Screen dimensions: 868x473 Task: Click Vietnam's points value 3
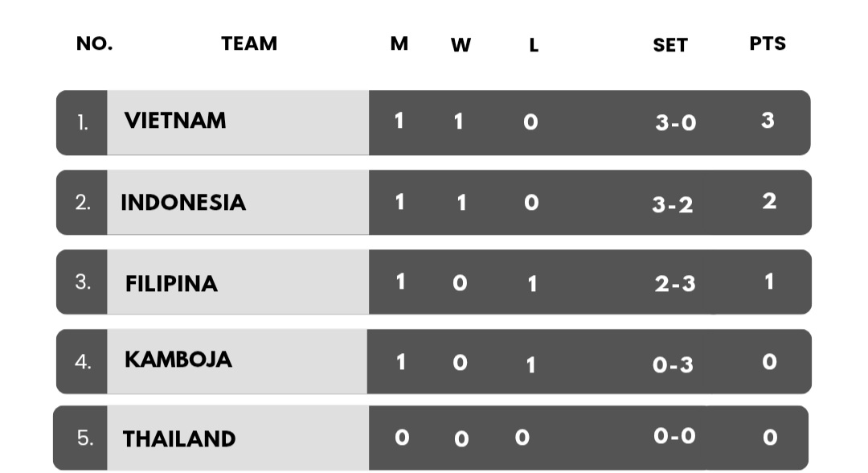click(768, 120)
